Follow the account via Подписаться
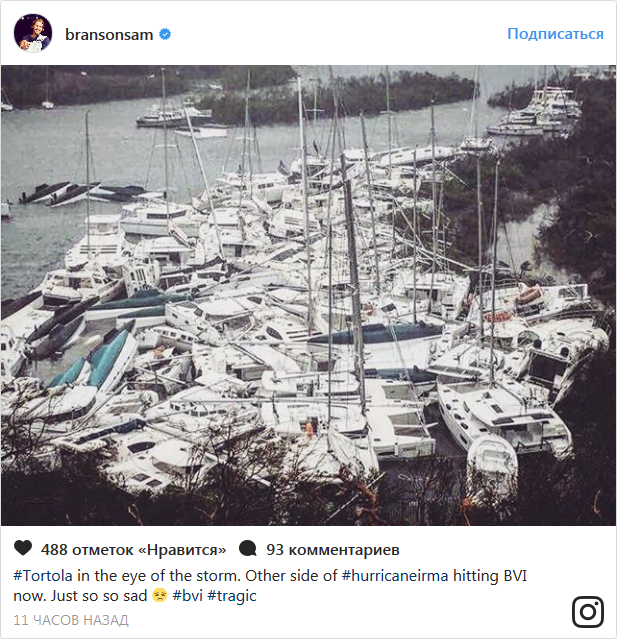Screen dimensions: 617x639 (555, 34)
